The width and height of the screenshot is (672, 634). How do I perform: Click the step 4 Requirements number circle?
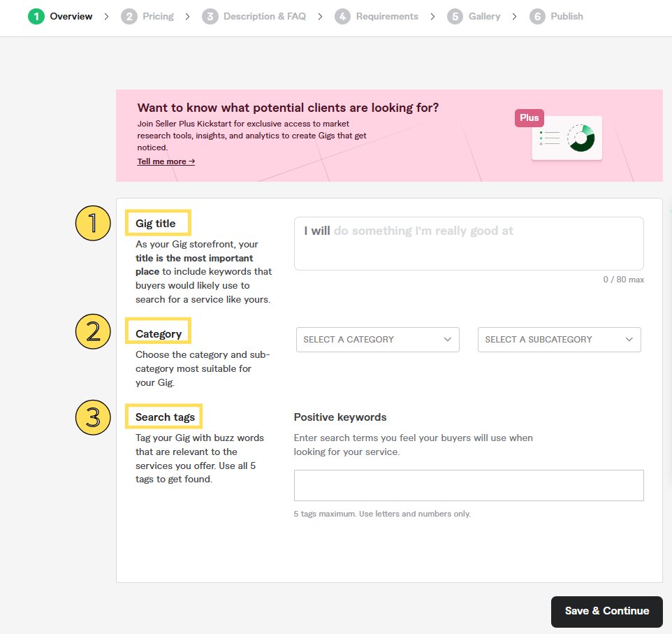[342, 16]
